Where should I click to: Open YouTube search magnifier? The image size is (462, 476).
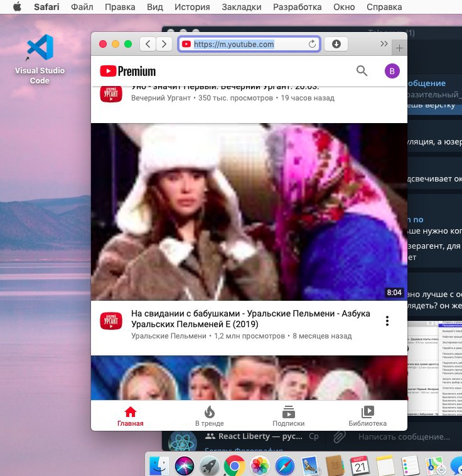[x=362, y=71]
